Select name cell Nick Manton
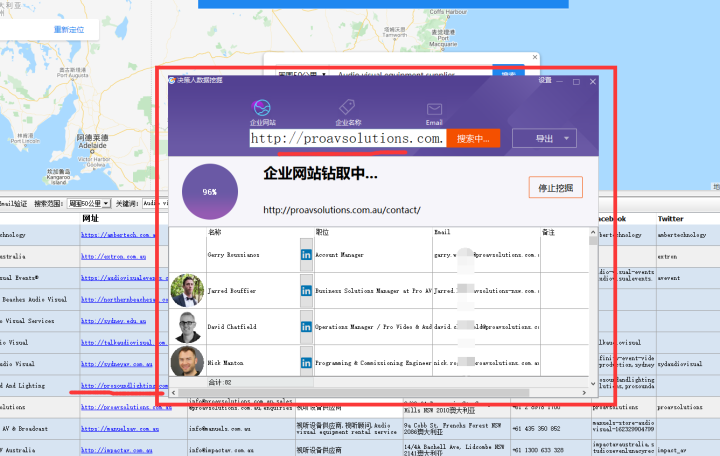Image resolution: width=720 pixels, height=456 pixels. [253, 362]
